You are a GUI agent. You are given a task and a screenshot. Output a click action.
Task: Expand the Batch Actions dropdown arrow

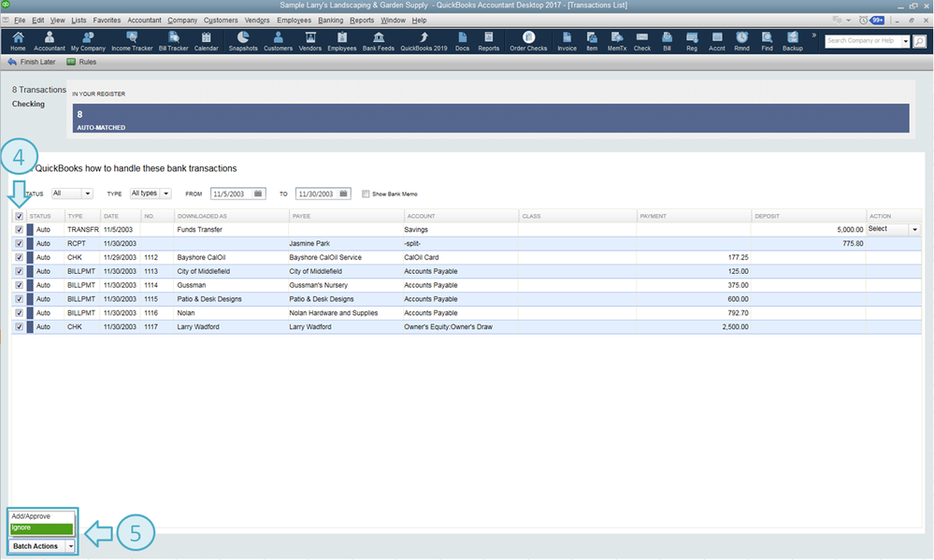[x=70, y=546]
